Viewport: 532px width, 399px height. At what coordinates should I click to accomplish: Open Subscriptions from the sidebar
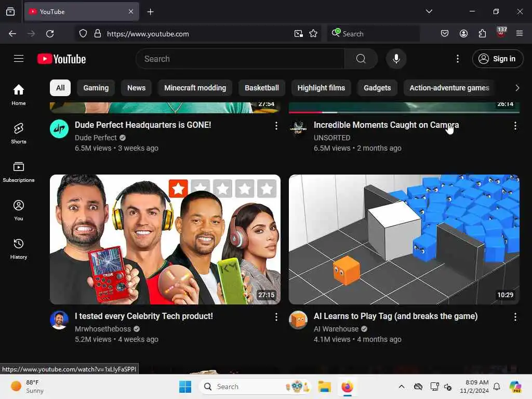click(19, 172)
